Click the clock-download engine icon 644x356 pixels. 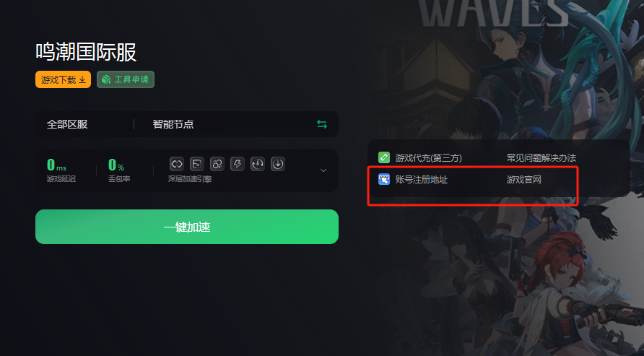(x=258, y=164)
